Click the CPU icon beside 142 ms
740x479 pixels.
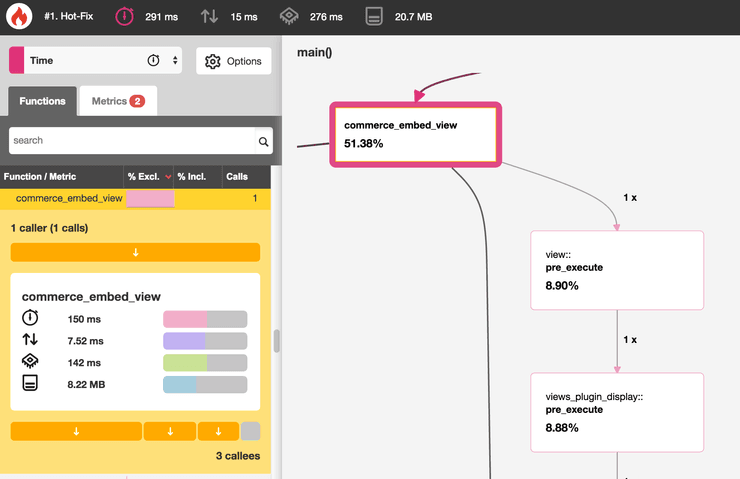click(30, 361)
